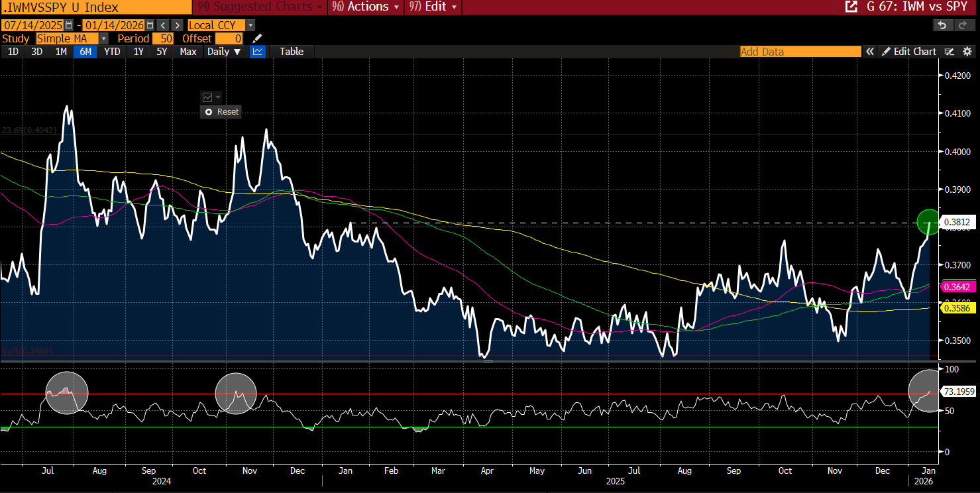This screenshot has width=980, height=493.
Task: Toggle the line chart view icon
Action: click(x=258, y=52)
